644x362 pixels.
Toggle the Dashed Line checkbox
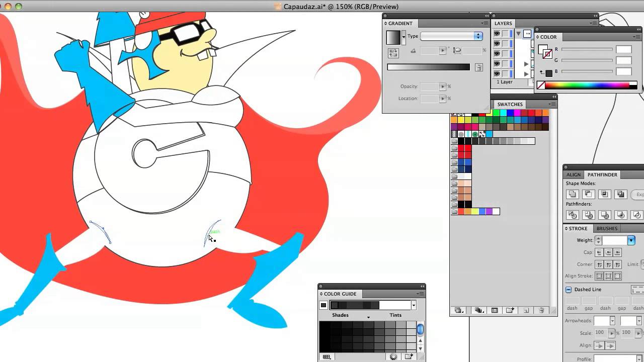pos(569,290)
